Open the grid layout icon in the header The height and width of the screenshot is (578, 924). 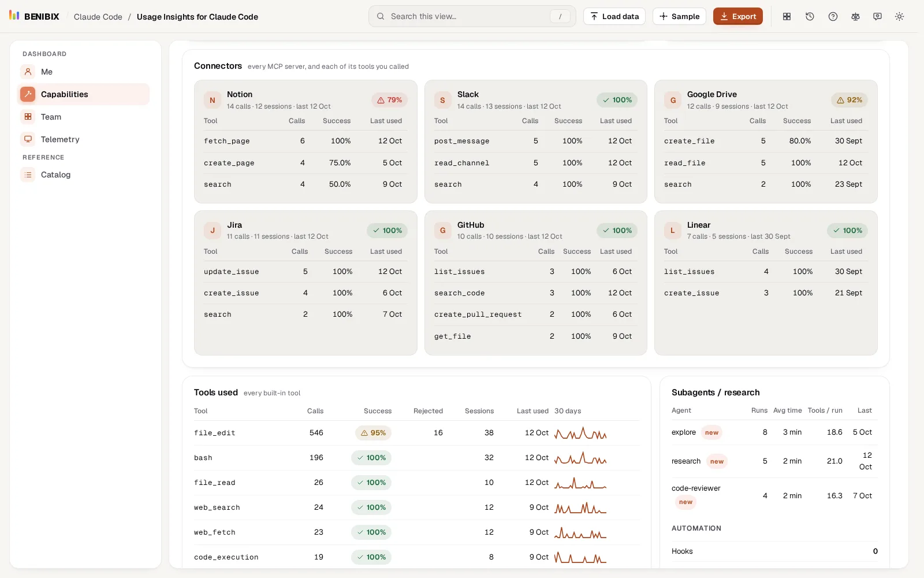(x=787, y=17)
